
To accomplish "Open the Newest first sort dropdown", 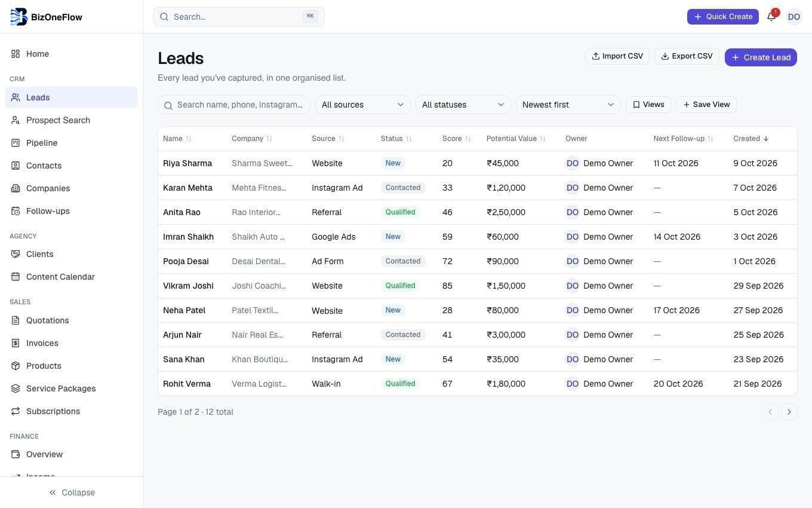I will (x=568, y=105).
